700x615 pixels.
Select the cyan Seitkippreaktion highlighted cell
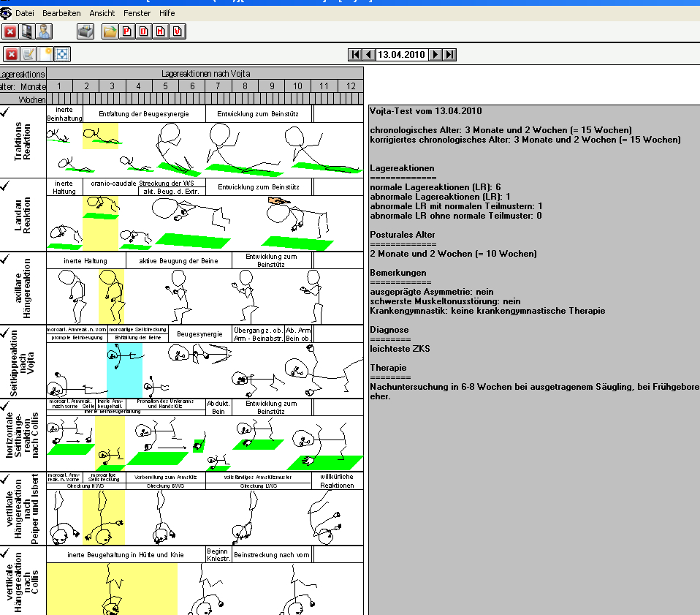[x=124, y=370]
